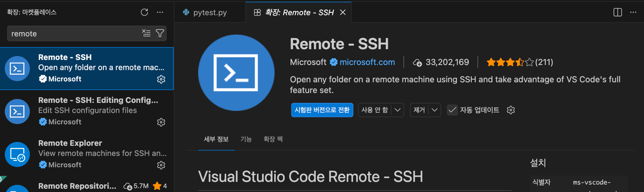Clear the extension search results
Viewport: 644px width, 192px height.
(146, 33)
